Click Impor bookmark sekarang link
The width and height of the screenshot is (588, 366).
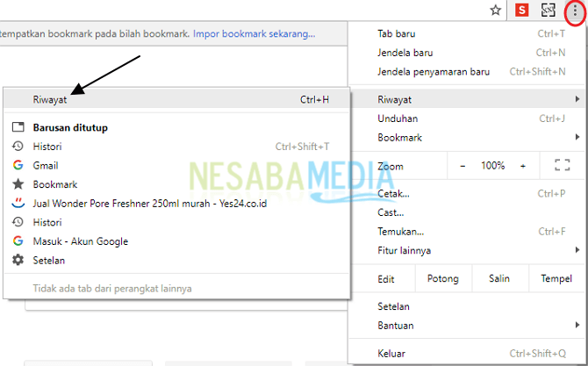click(x=254, y=33)
